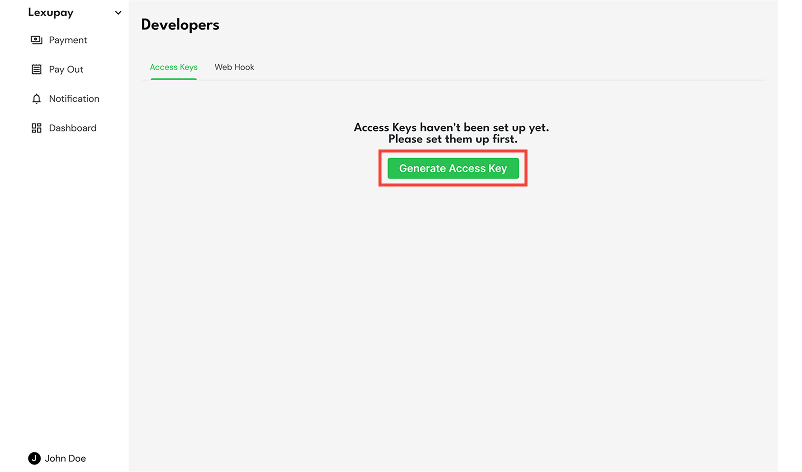Click John Doe avatar circle
802x472 pixels.
pyautogui.click(x=34, y=458)
